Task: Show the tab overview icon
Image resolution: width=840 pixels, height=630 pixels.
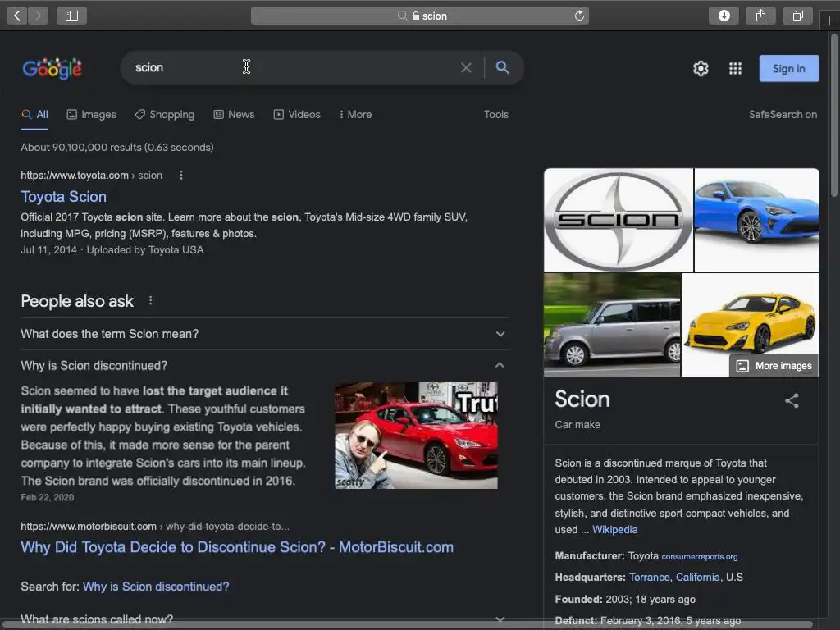Action: (x=797, y=16)
